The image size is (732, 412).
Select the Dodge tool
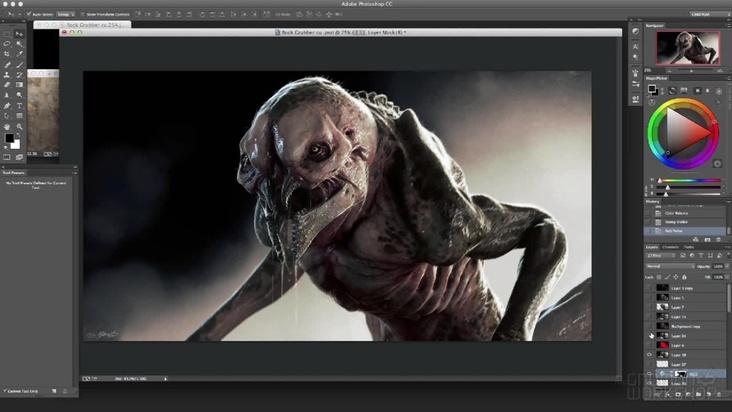click(x=19, y=95)
